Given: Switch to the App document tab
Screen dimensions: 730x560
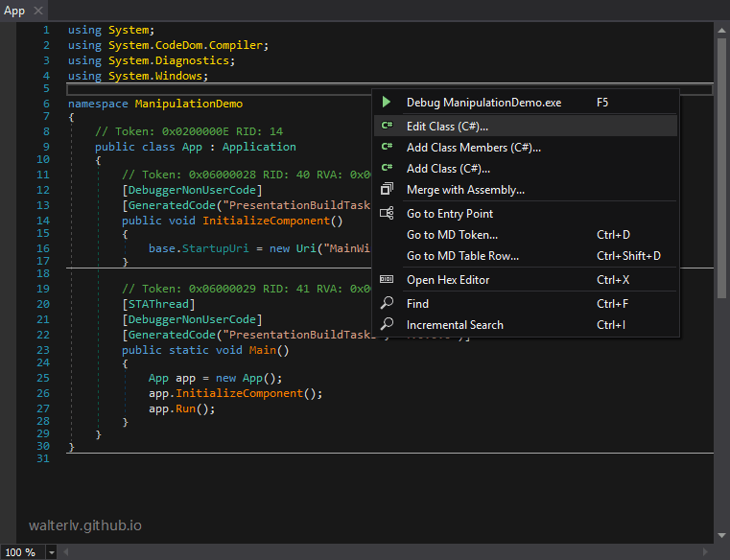Looking at the screenshot, I should pyautogui.click(x=14, y=11).
